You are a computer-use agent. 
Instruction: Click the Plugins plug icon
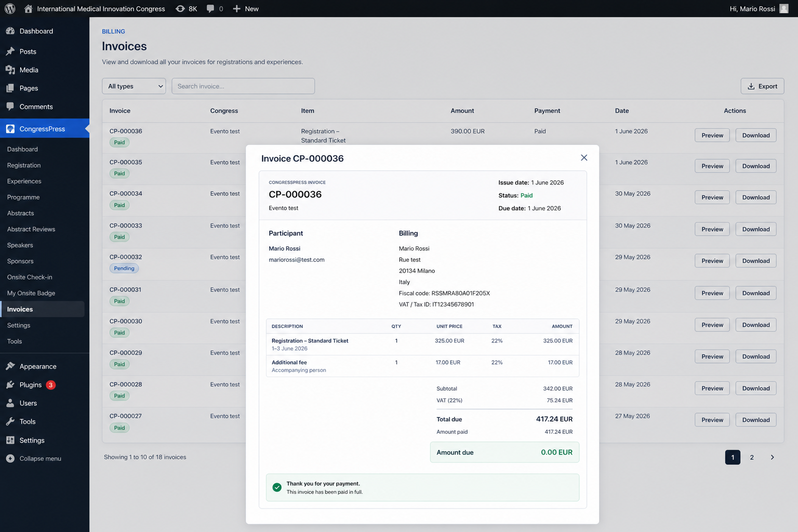[x=10, y=385]
